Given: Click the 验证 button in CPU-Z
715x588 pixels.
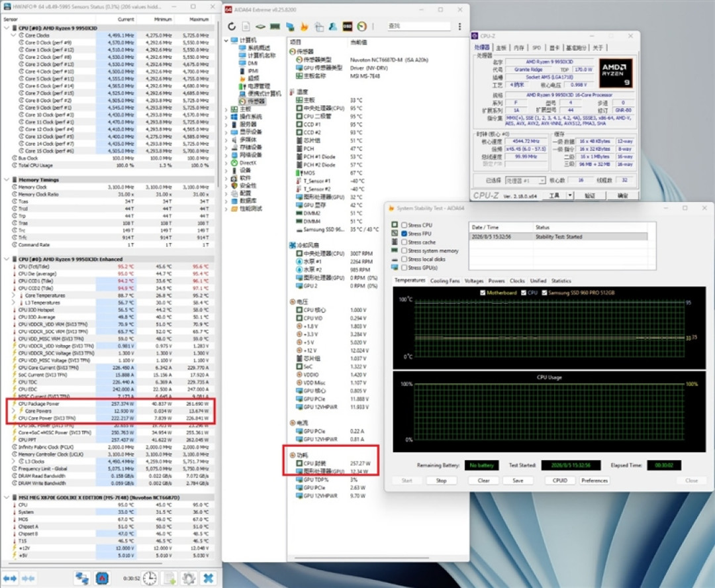Looking at the screenshot, I should pos(590,195).
